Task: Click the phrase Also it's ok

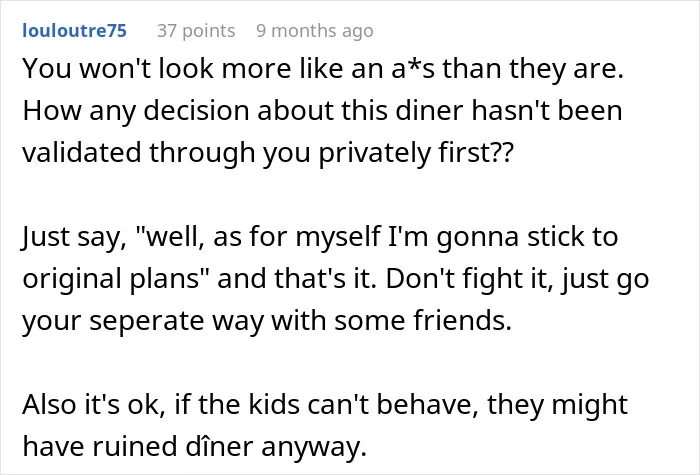Action: pos(93,404)
